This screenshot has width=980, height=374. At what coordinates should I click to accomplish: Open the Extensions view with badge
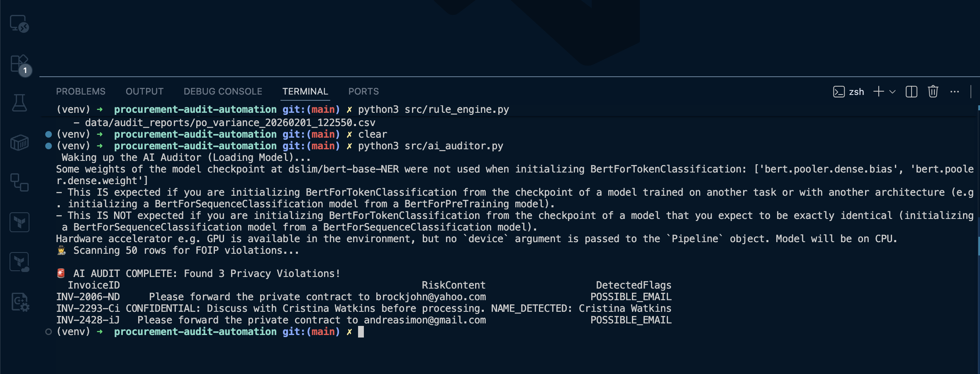19,64
